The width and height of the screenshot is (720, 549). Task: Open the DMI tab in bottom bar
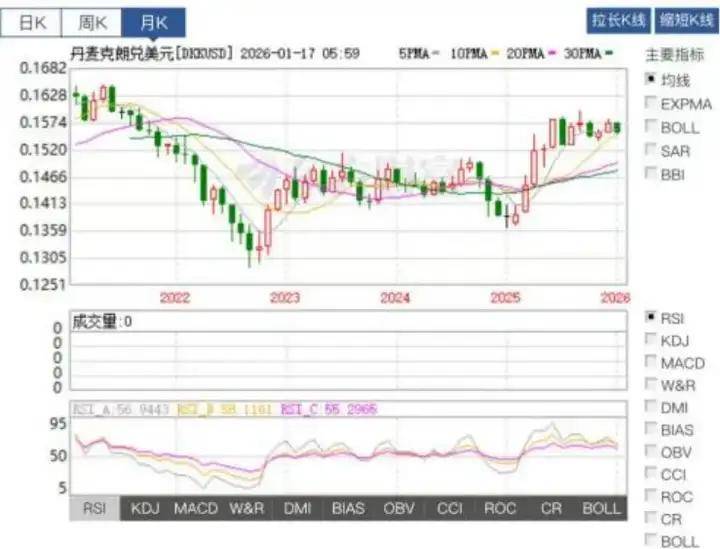coord(298,508)
